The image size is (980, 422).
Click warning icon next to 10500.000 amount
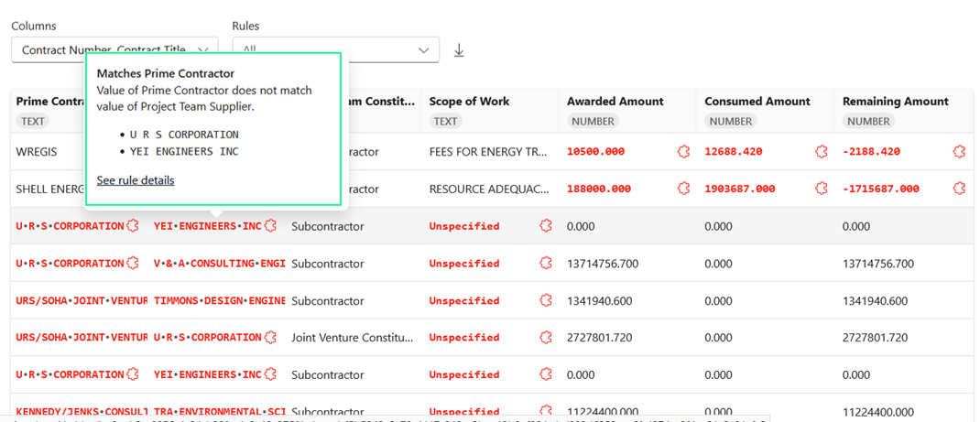click(683, 152)
